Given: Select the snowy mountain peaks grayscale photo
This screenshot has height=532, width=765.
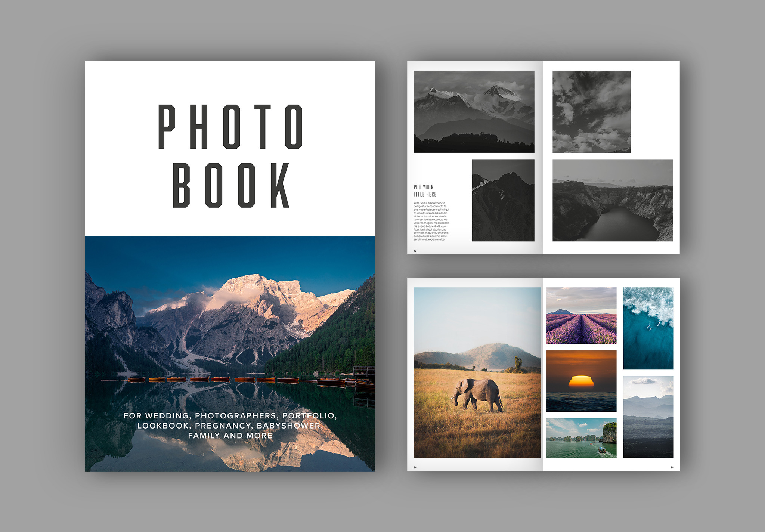Looking at the screenshot, I should [x=474, y=111].
